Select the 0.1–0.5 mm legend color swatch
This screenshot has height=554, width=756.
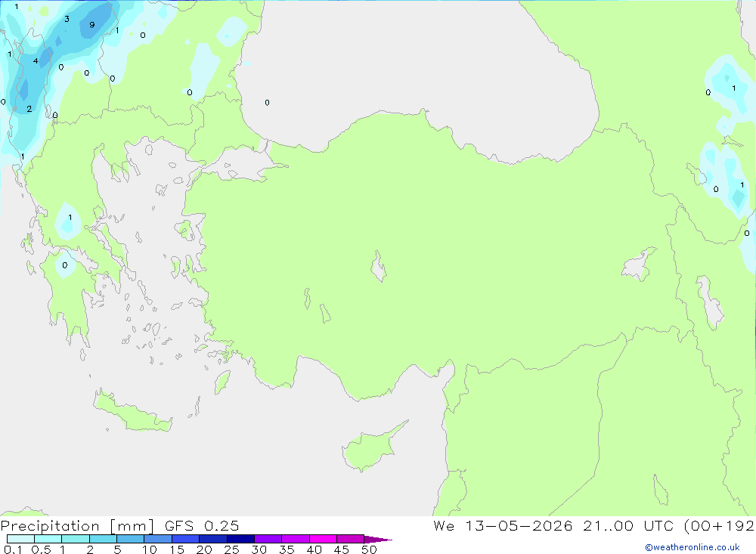(x=20, y=539)
